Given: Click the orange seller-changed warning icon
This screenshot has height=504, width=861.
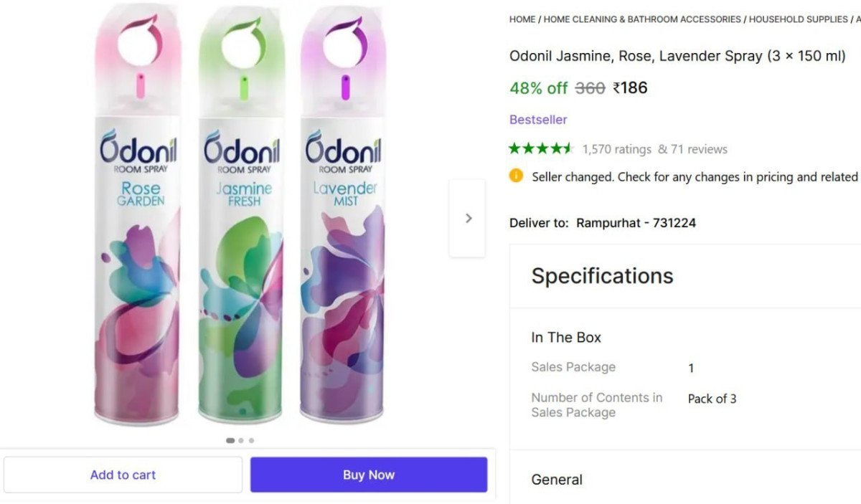Looking at the screenshot, I should (515, 176).
